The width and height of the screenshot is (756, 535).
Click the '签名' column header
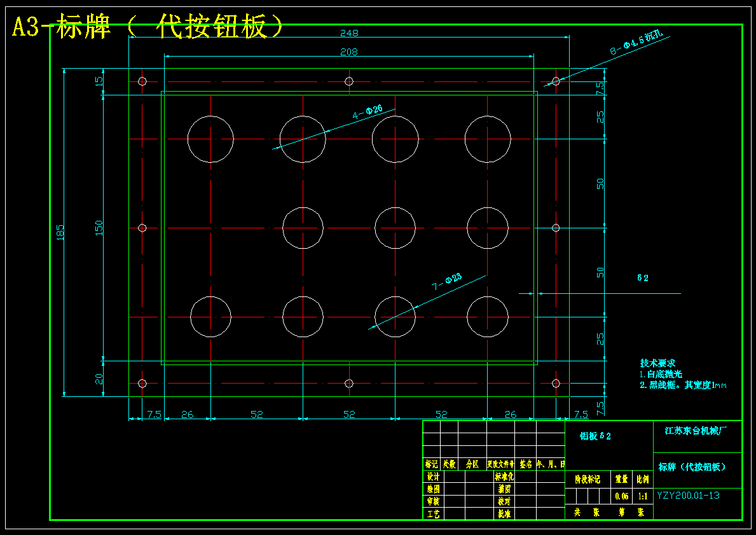(526, 464)
